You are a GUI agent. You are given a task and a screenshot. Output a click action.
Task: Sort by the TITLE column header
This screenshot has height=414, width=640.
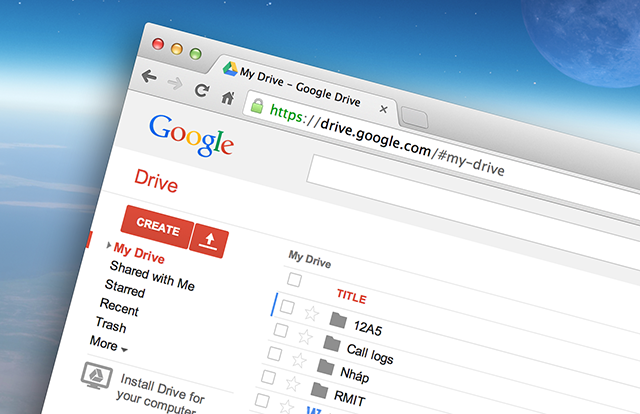point(351,297)
